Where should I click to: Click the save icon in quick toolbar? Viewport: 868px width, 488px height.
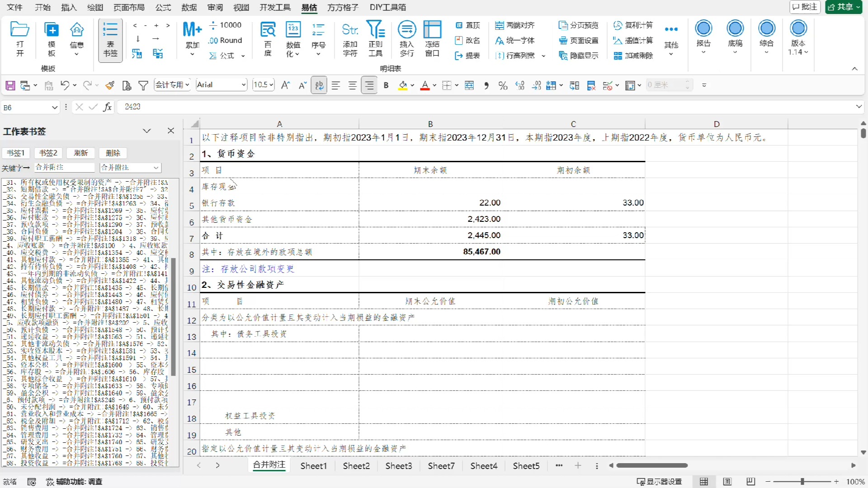[10, 85]
